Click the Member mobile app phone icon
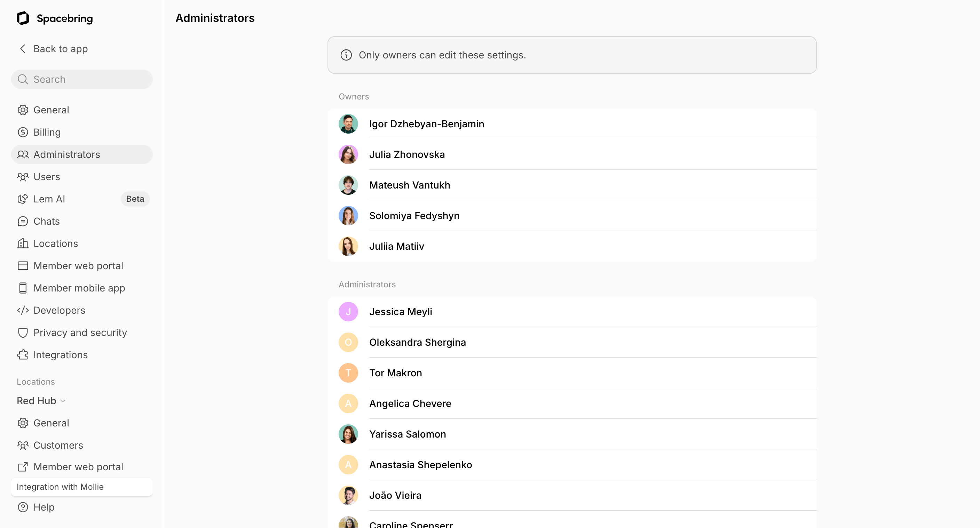Image resolution: width=980 pixels, height=528 pixels. point(23,288)
